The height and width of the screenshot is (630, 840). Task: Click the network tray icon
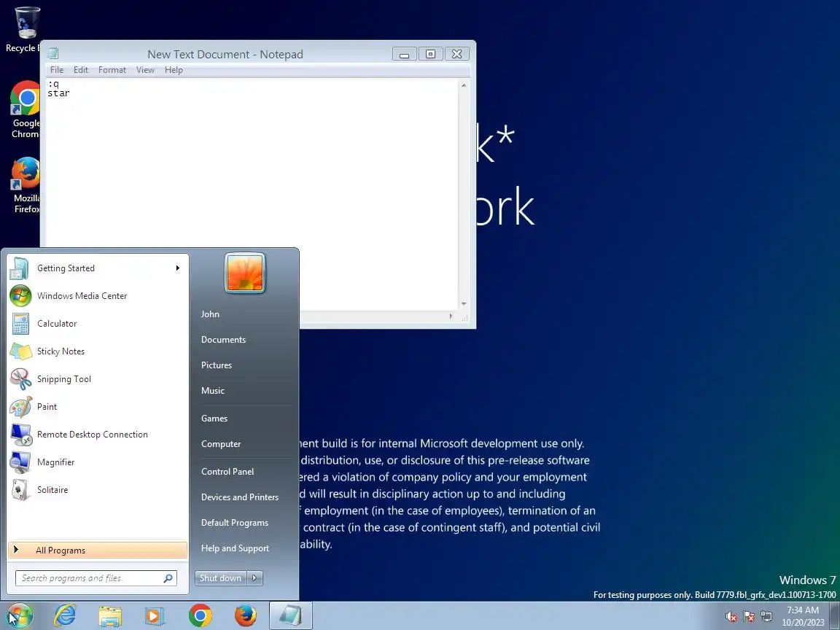[x=766, y=617]
